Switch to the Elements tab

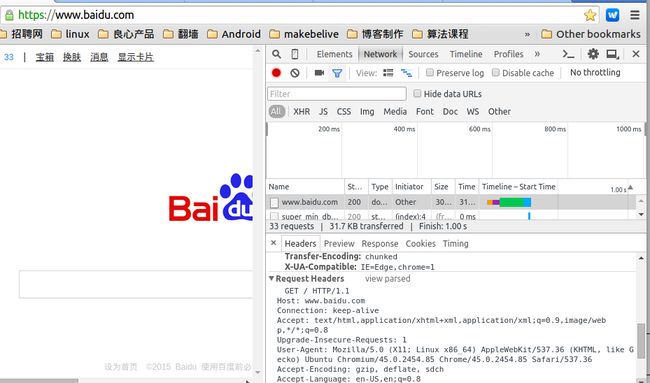(x=334, y=54)
